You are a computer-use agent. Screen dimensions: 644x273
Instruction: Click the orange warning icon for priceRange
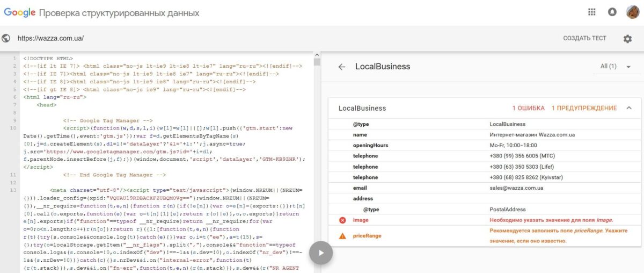342,236
